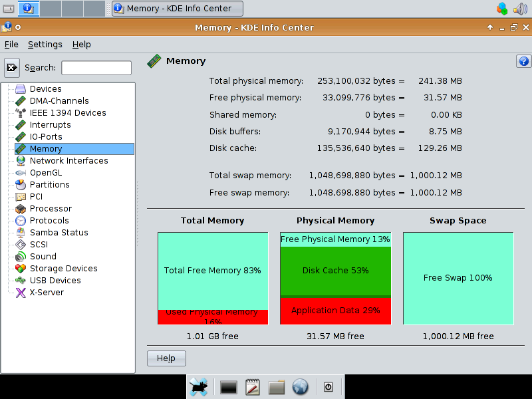Open the volume control in system tray
This screenshot has height=399, width=532.
pyautogui.click(x=521, y=9)
